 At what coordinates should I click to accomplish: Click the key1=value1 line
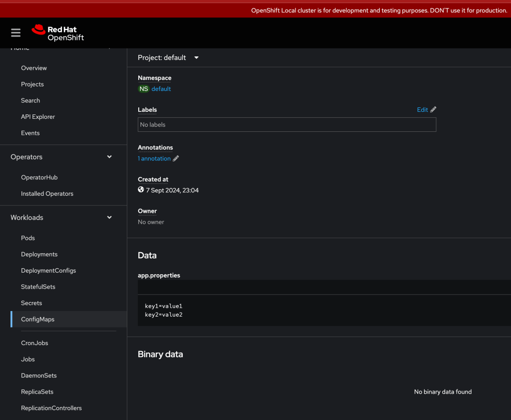pos(164,306)
